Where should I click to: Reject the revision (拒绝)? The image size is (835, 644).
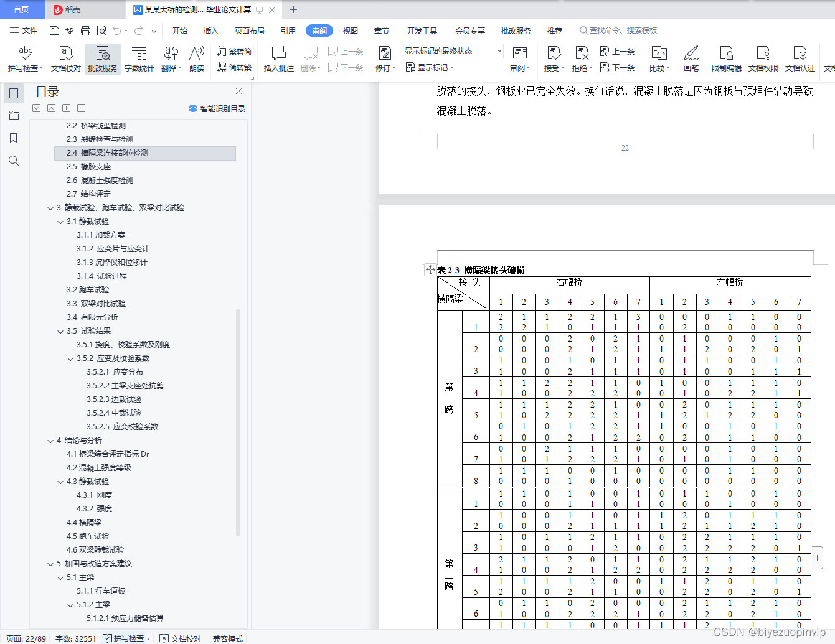tap(582, 59)
